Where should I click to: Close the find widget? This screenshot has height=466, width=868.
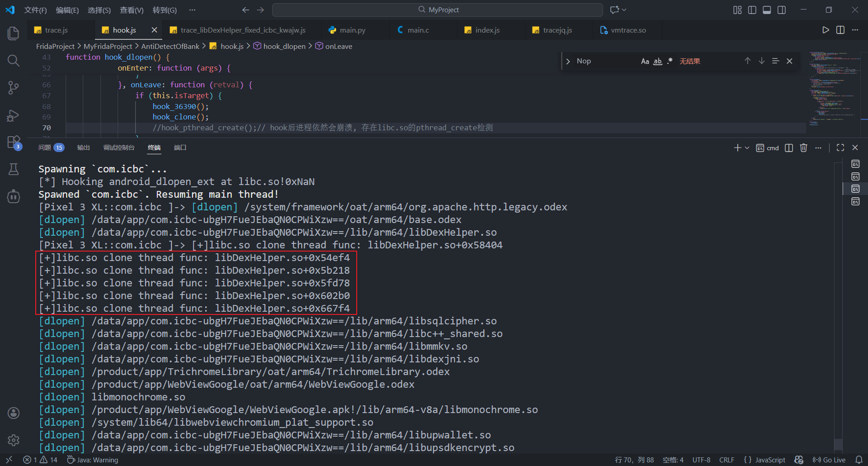(789, 61)
